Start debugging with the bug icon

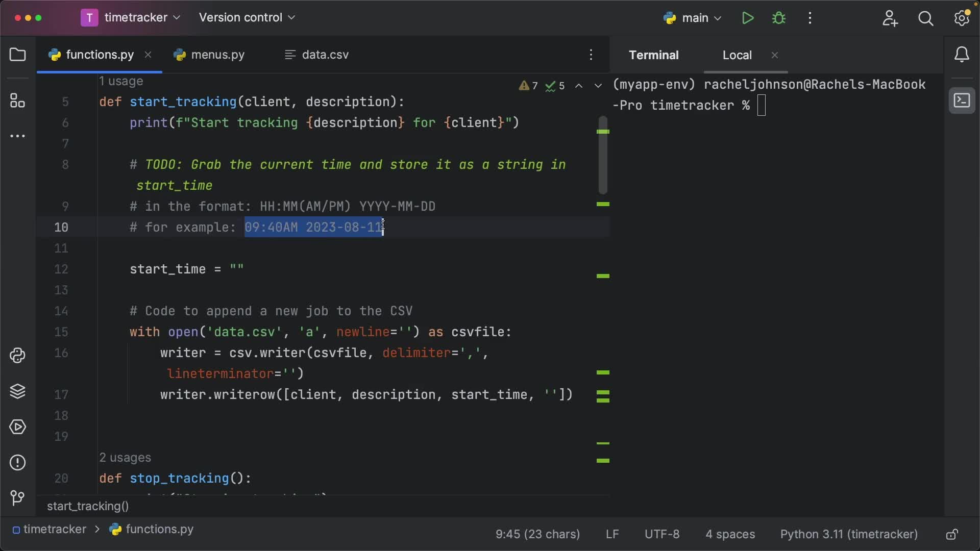click(x=779, y=18)
